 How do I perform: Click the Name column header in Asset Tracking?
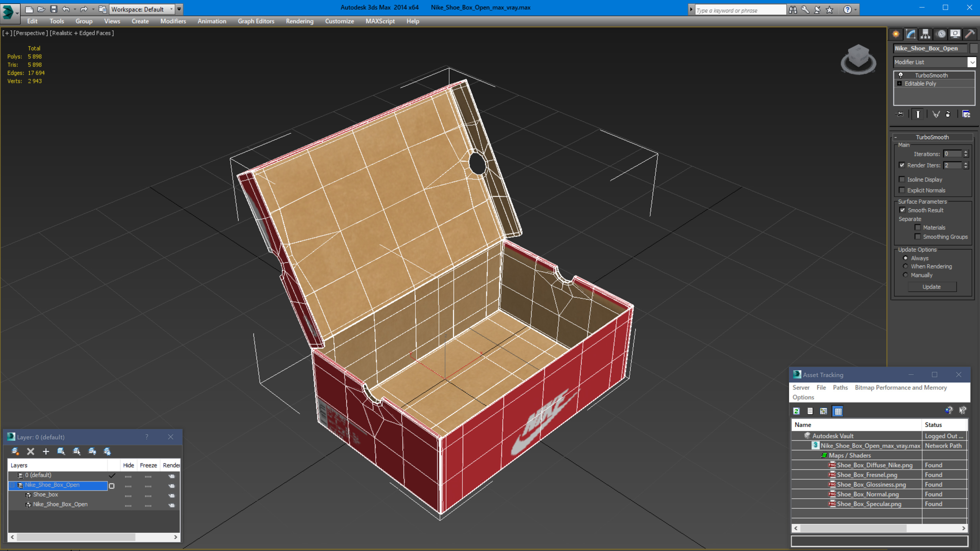click(x=857, y=425)
